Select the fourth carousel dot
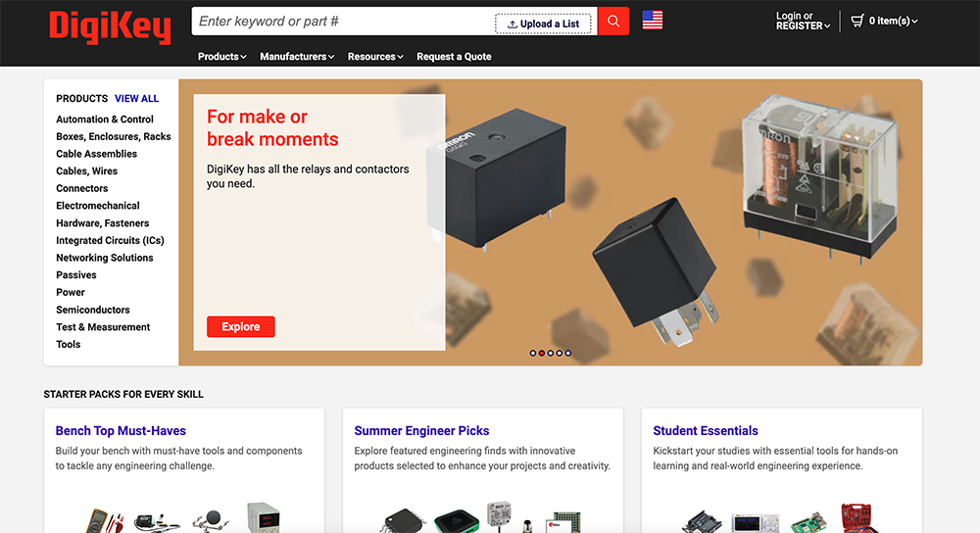Viewport: 980px width, 533px height. pyautogui.click(x=559, y=353)
